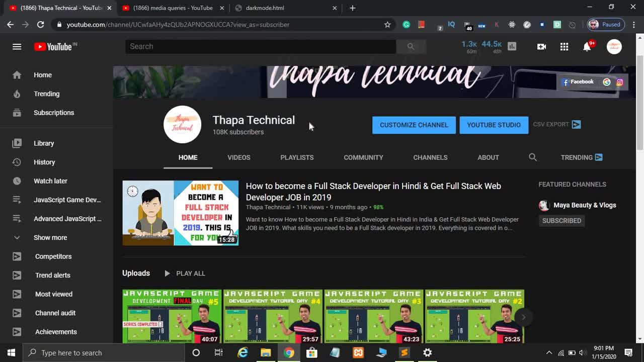Click the Trending flame icon
644x362 pixels.
click(x=17, y=94)
